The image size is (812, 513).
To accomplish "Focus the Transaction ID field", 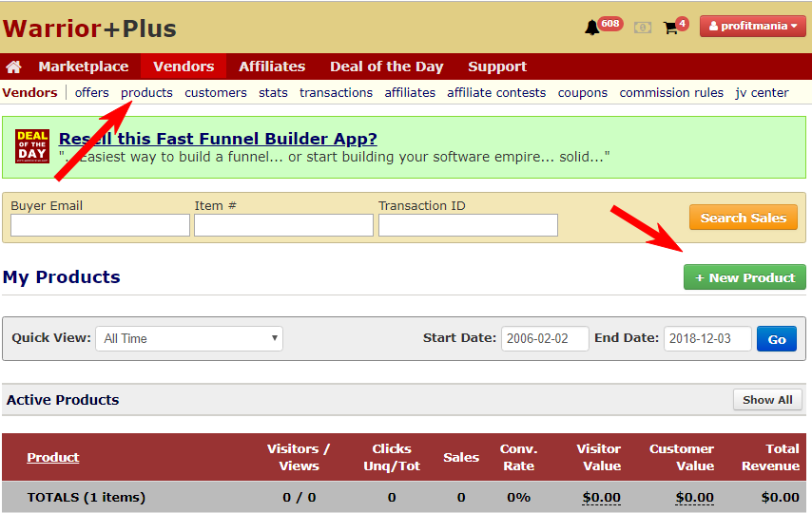I will click(468, 225).
